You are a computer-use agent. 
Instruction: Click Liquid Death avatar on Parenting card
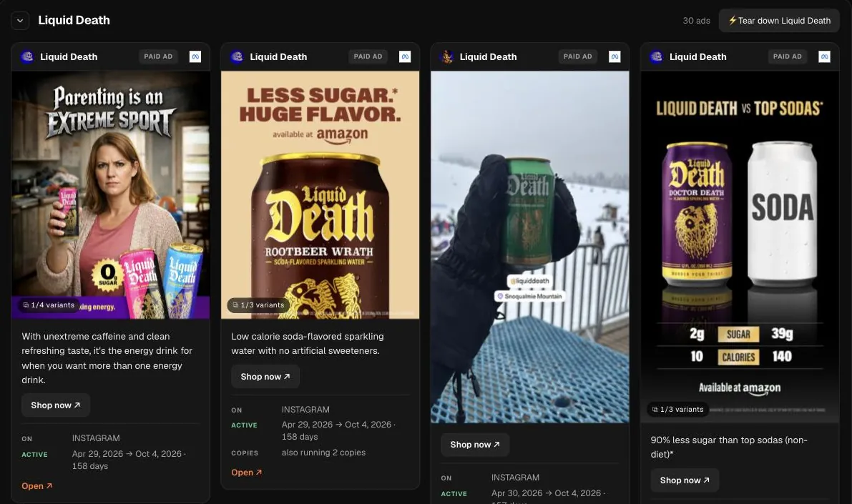tap(27, 56)
